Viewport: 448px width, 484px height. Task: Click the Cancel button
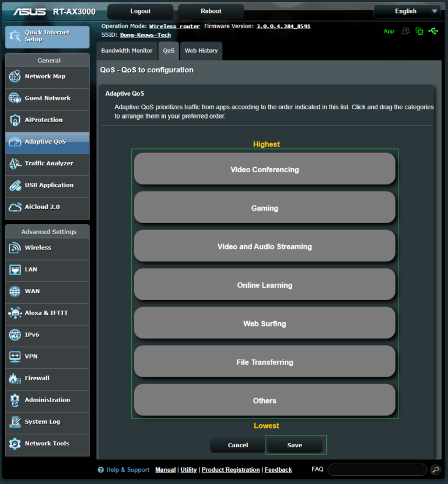tap(237, 445)
